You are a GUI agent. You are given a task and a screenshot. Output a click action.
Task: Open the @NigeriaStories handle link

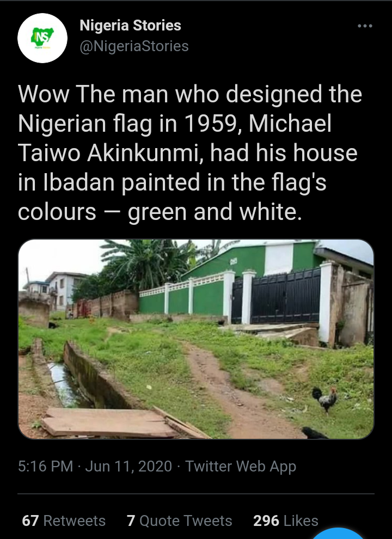pos(134,46)
